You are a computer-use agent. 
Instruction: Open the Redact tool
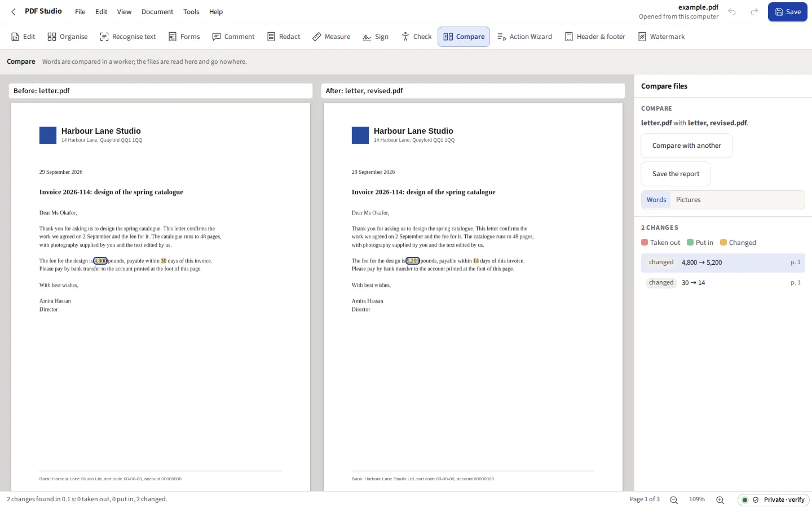(x=284, y=37)
